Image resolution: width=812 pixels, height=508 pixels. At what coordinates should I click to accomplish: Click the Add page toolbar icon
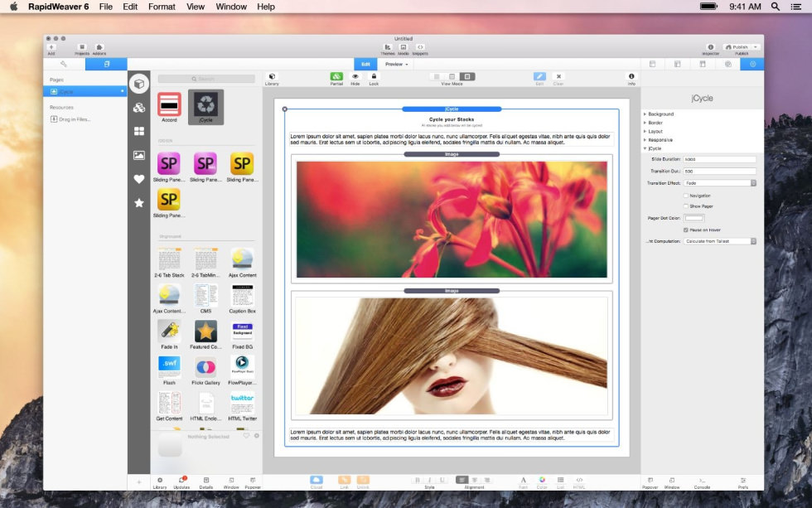coord(51,47)
